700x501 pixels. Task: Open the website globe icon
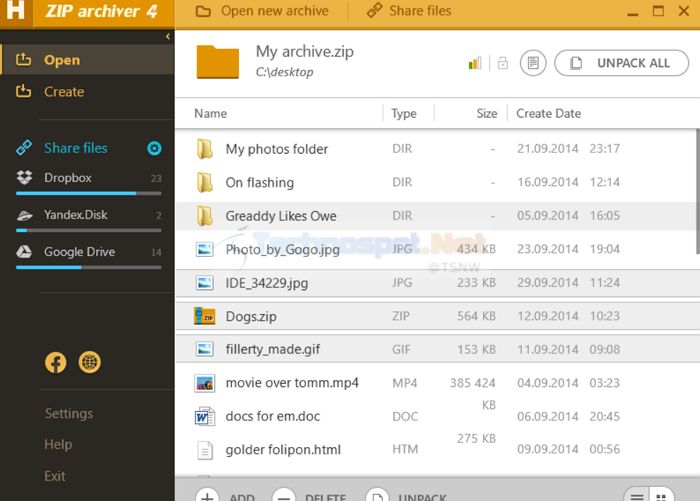coord(90,362)
